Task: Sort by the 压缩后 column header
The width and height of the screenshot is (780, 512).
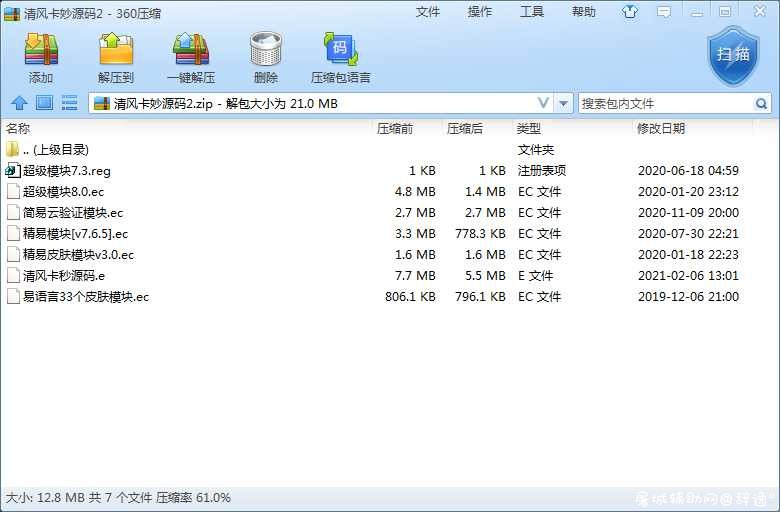Action: (465, 128)
